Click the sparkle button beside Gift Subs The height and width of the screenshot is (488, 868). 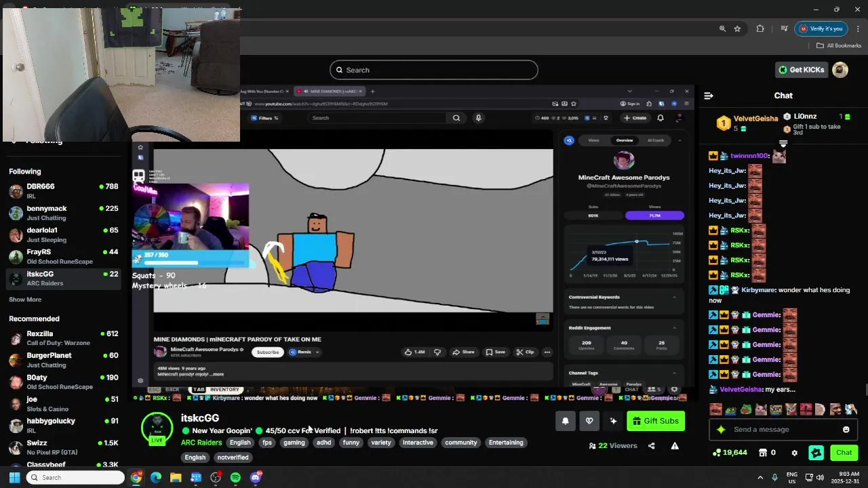[x=613, y=421]
